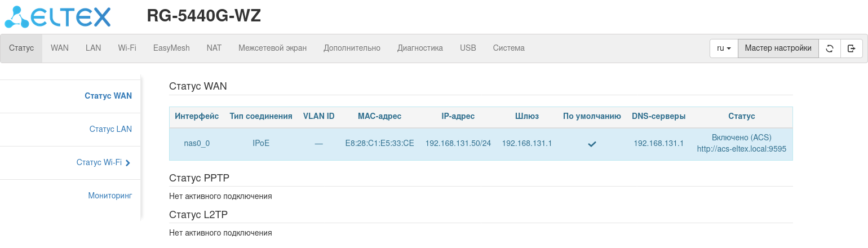Open the EasyMesh tab
This screenshot has width=868, height=248.
point(171,48)
